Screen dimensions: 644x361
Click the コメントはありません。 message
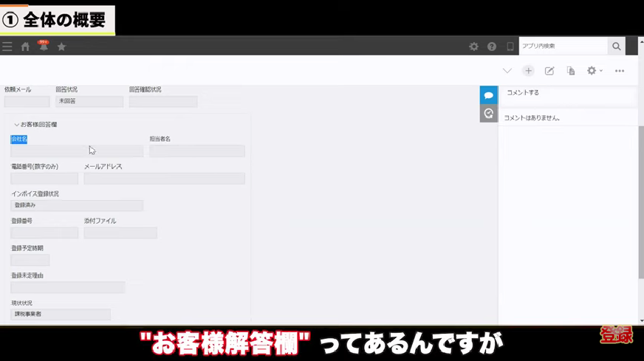(532, 118)
